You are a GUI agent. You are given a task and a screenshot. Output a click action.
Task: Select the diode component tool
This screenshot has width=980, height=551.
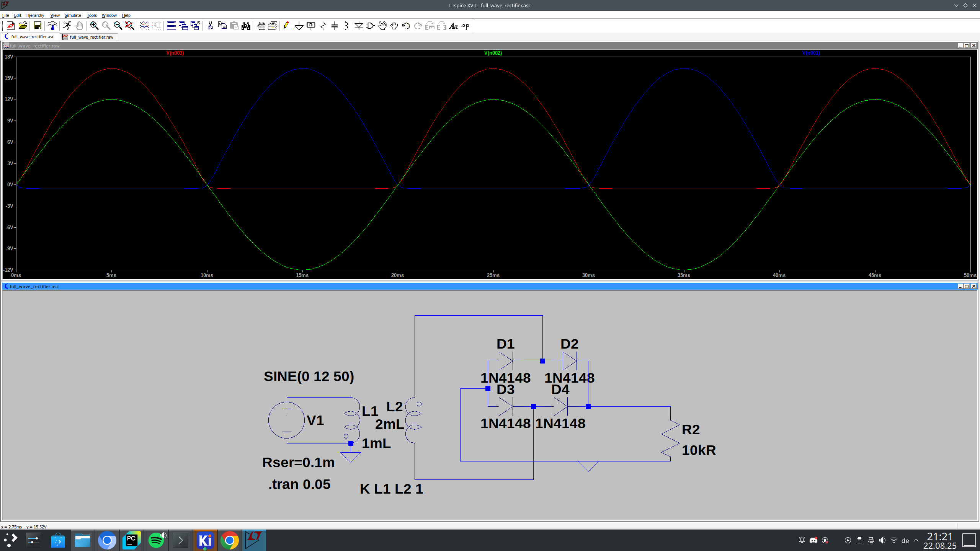(x=358, y=26)
